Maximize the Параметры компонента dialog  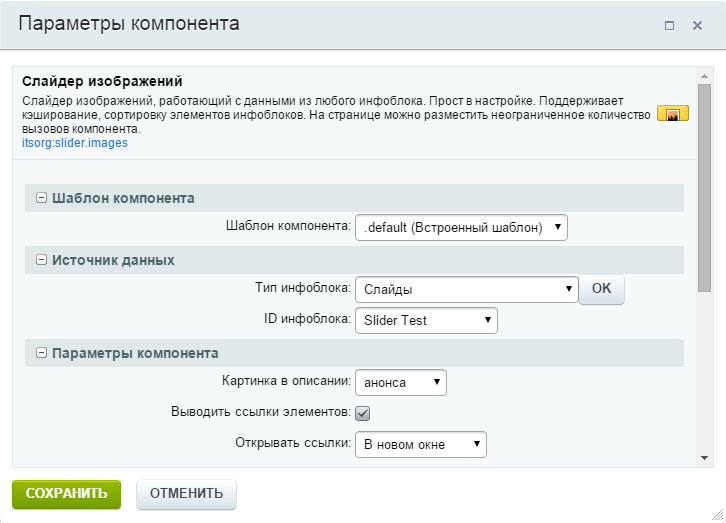point(670,25)
